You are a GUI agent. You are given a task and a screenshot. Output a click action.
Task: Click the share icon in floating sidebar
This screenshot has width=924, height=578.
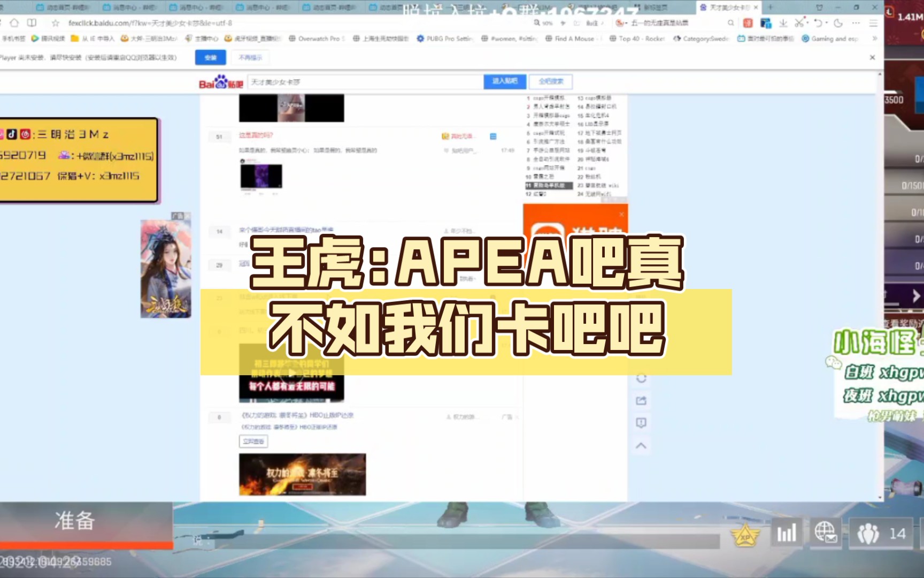(x=641, y=400)
